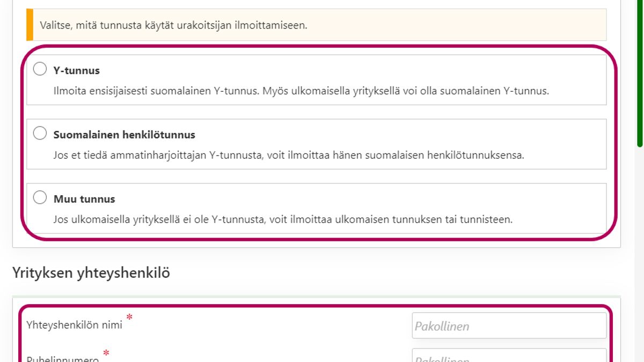Click the bold Y-tunnus label text
The height and width of the screenshot is (362, 644).
click(x=77, y=71)
